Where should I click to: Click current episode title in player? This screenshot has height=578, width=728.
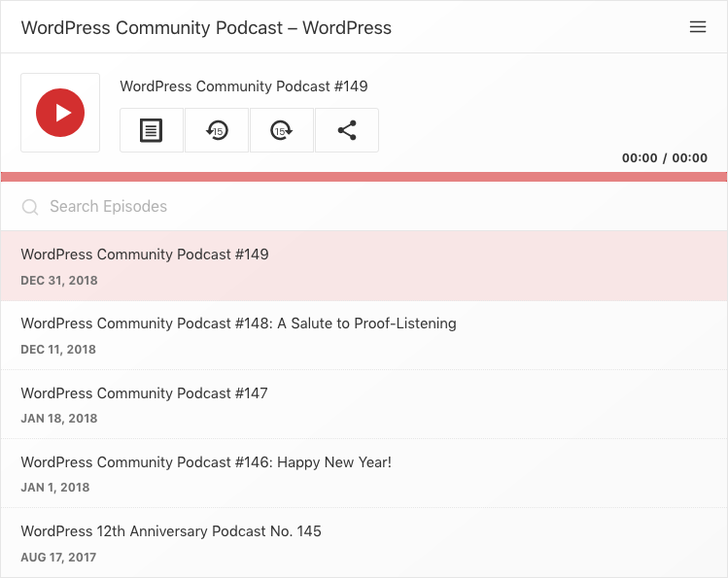point(244,86)
